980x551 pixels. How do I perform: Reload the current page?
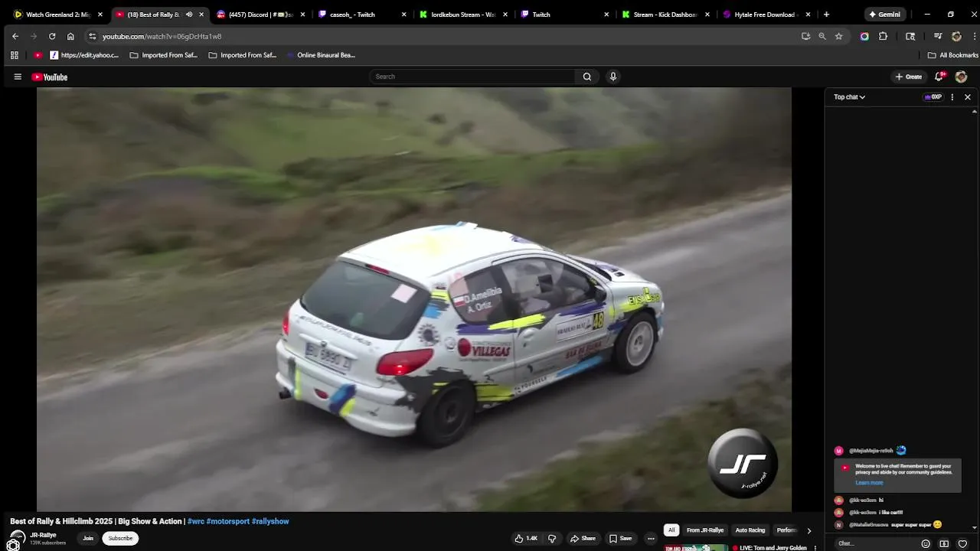[x=52, y=36]
